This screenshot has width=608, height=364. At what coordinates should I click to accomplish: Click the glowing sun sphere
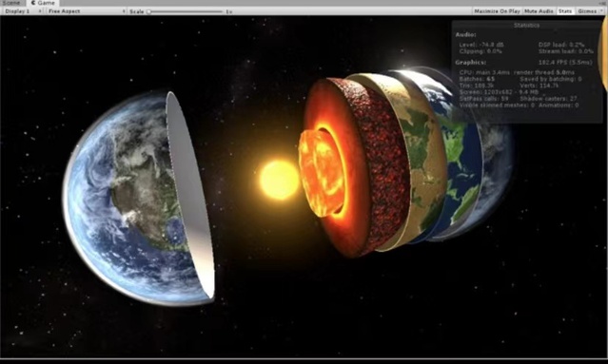pos(279,180)
